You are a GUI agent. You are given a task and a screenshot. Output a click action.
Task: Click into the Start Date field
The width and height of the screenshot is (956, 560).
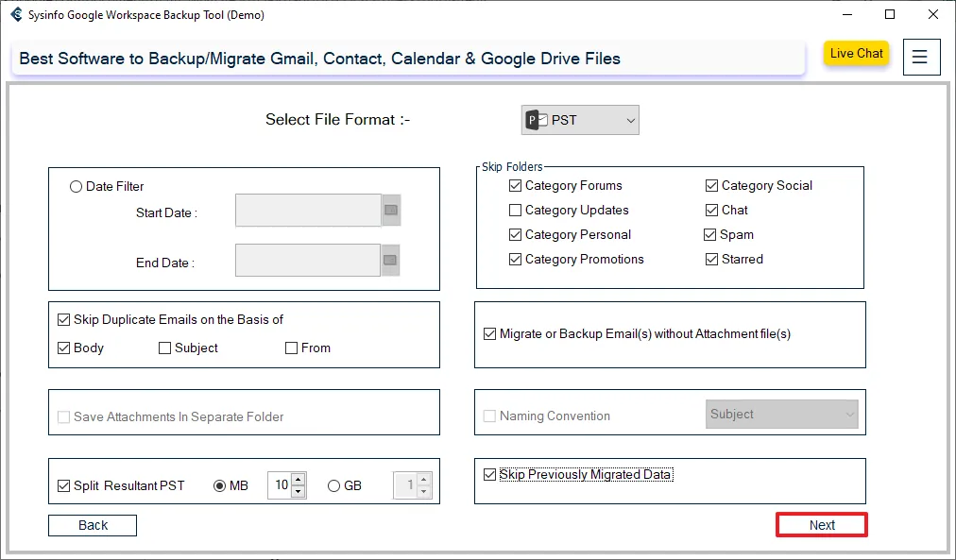tap(307, 211)
